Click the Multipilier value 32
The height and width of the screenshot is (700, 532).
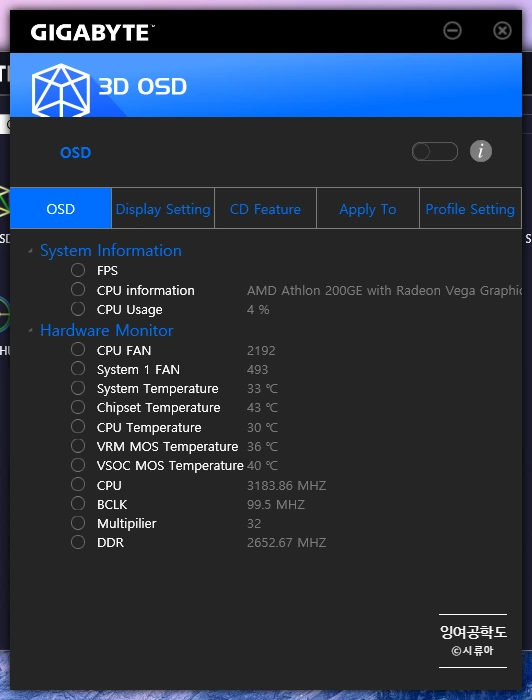254,524
